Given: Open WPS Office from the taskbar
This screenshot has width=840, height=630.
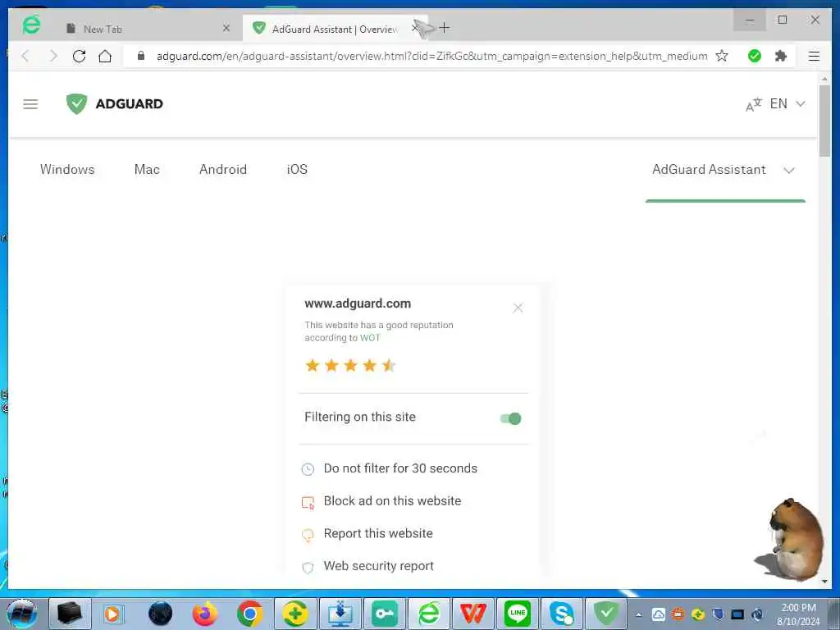Looking at the screenshot, I should tap(472, 614).
